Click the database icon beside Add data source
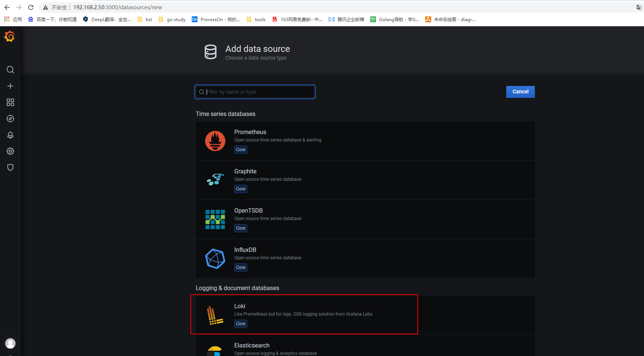 click(x=211, y=52)
